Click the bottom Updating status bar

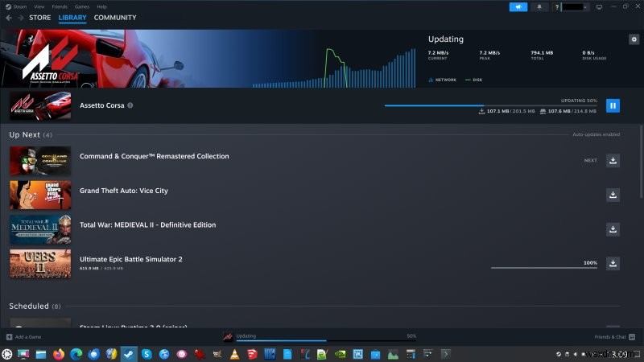point(320,337)
